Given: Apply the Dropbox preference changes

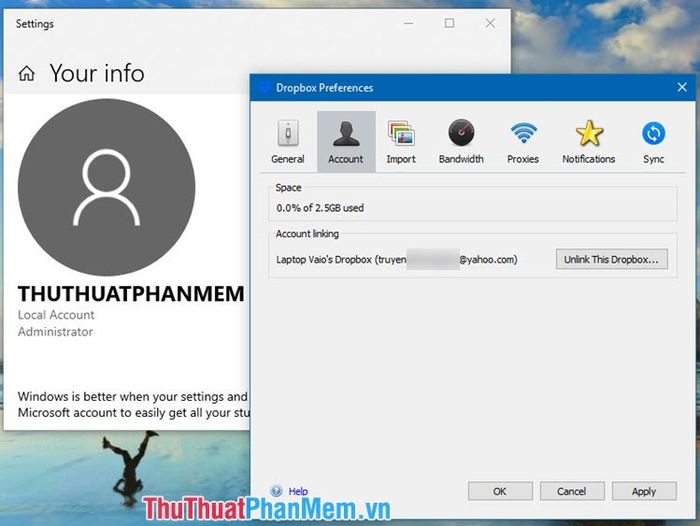Looking at the screenshot, I should pos(644,491).
